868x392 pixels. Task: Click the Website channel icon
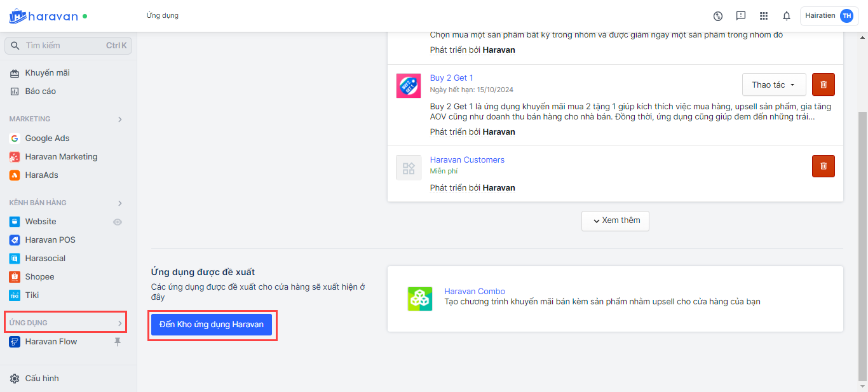pos(15,222)
